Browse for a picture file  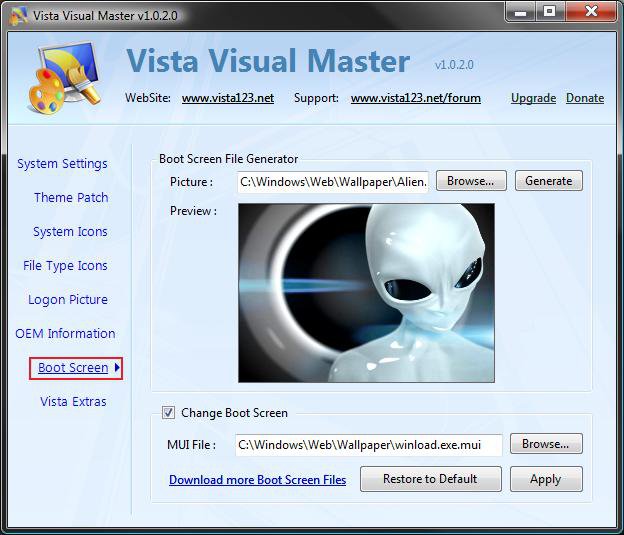point(471,181)
